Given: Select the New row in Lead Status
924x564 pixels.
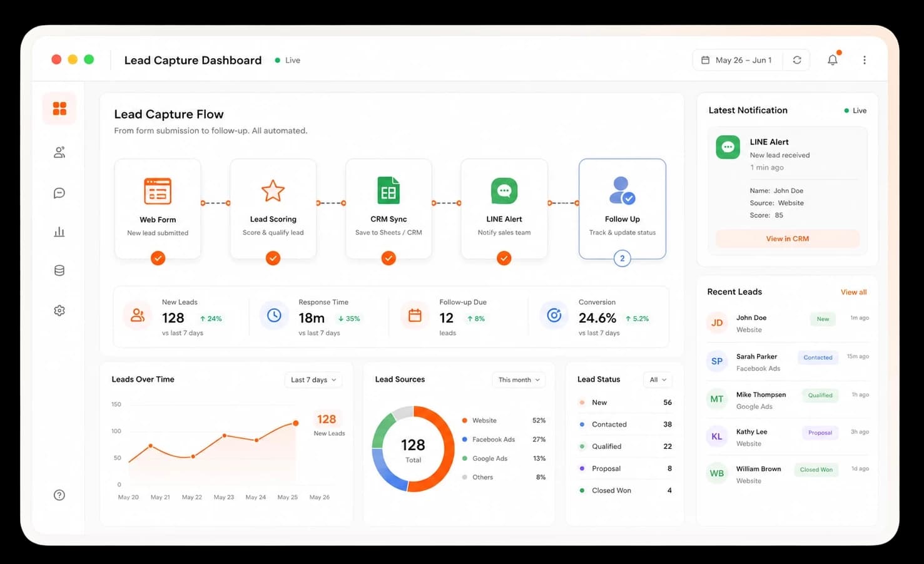Looking at the screenshot, I should tap(625, 402).
